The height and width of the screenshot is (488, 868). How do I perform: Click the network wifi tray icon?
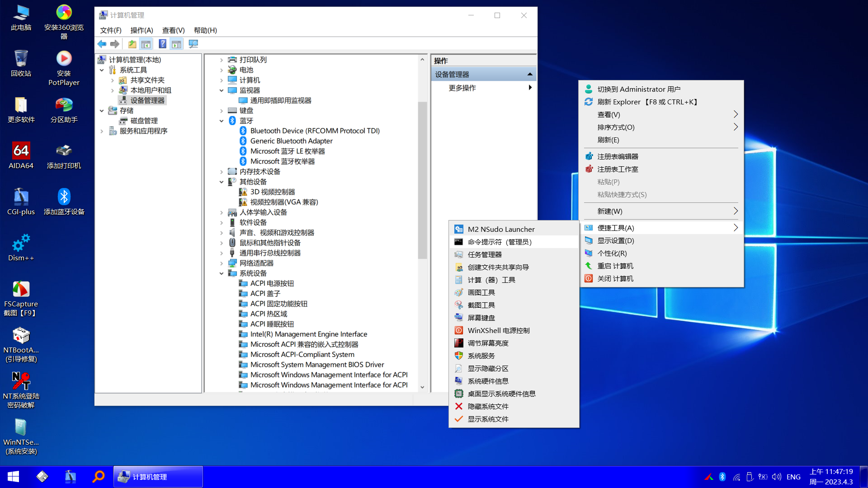[x=736, y=477]
